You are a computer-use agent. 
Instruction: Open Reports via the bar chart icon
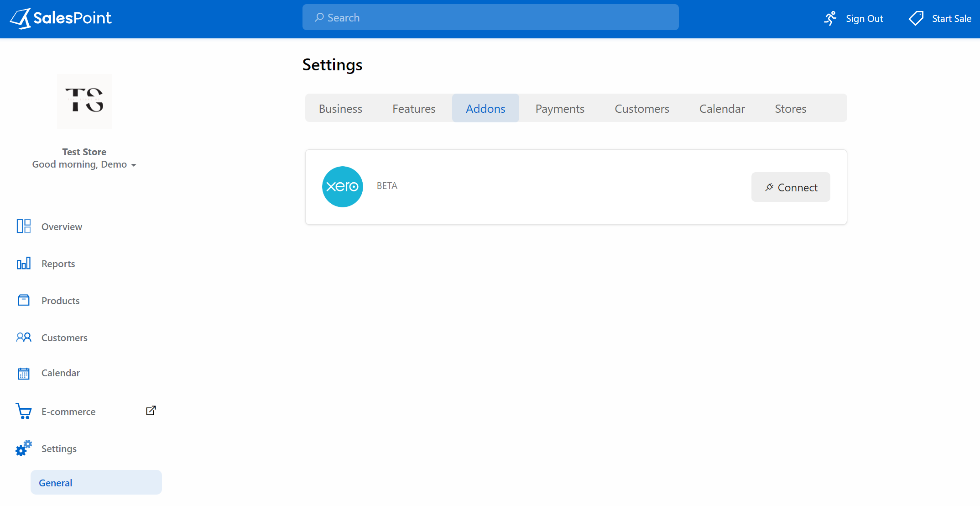23,263
